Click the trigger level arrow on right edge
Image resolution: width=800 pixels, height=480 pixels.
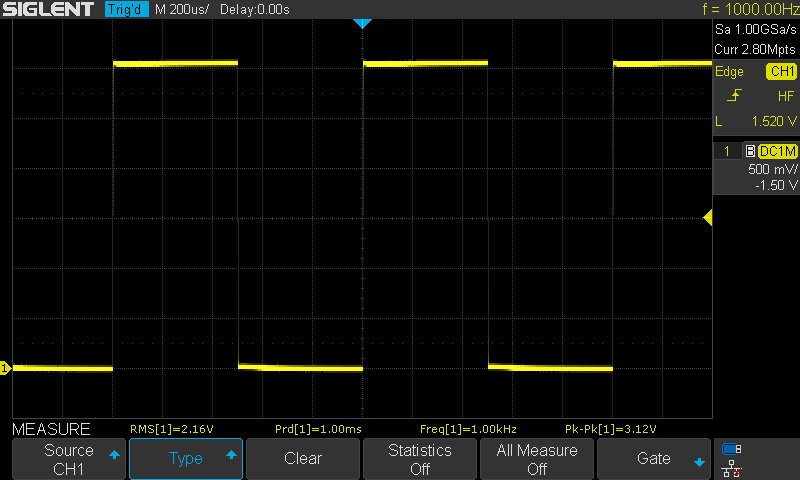707,218
